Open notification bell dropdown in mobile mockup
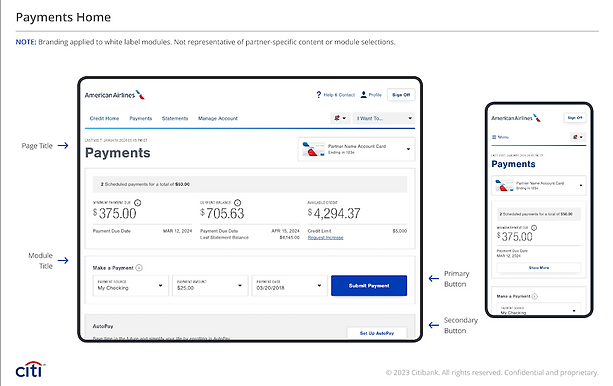Image resolution: width=613 pixels, height=386 pixels. tap(578, 137)
